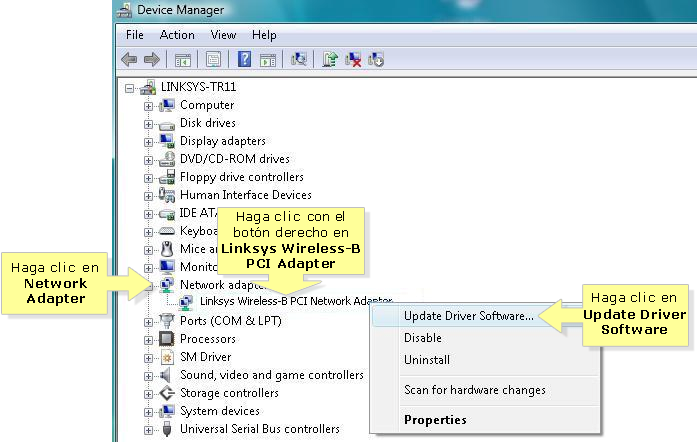Click the Linksys Wireless-B adapter device icon
697x442 pixels.
point(186,302)
